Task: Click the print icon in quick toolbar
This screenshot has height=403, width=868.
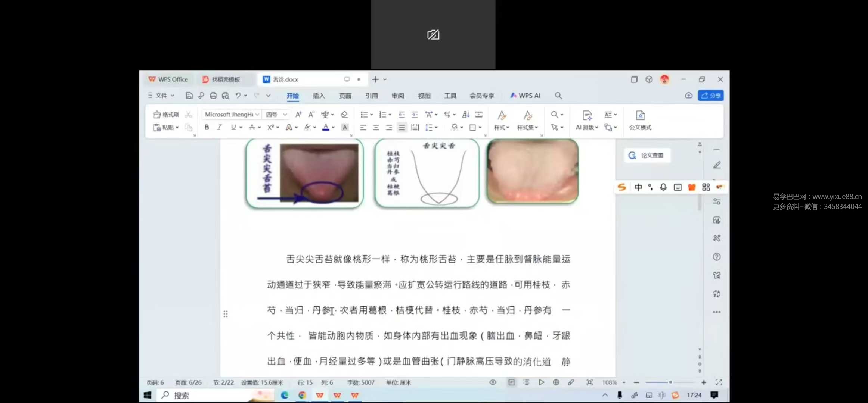Action: (213, 96)
